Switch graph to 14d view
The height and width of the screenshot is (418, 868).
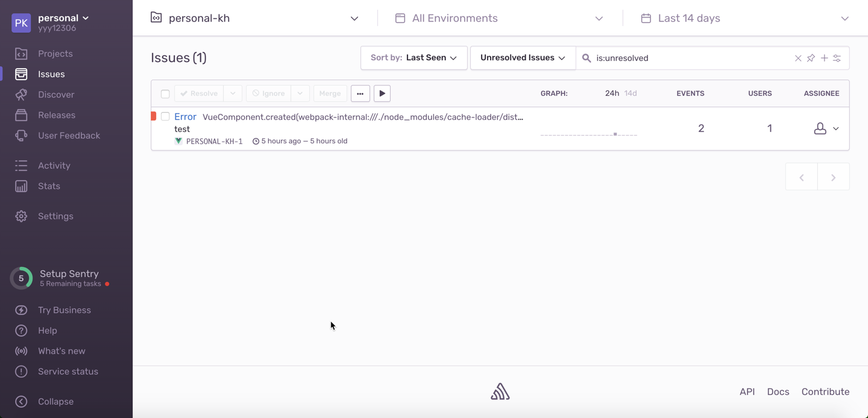[x=630, y=93]
